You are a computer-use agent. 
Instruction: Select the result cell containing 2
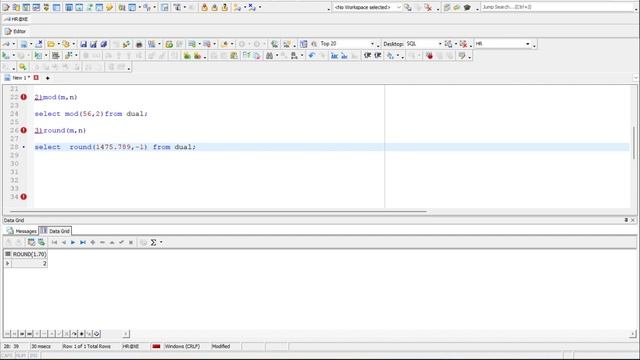(29, 264)
